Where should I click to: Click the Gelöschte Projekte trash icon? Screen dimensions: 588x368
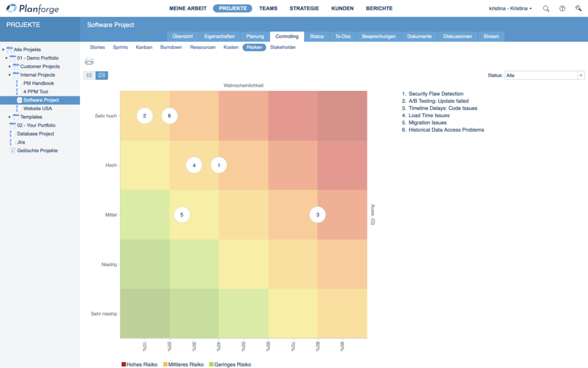12,151
